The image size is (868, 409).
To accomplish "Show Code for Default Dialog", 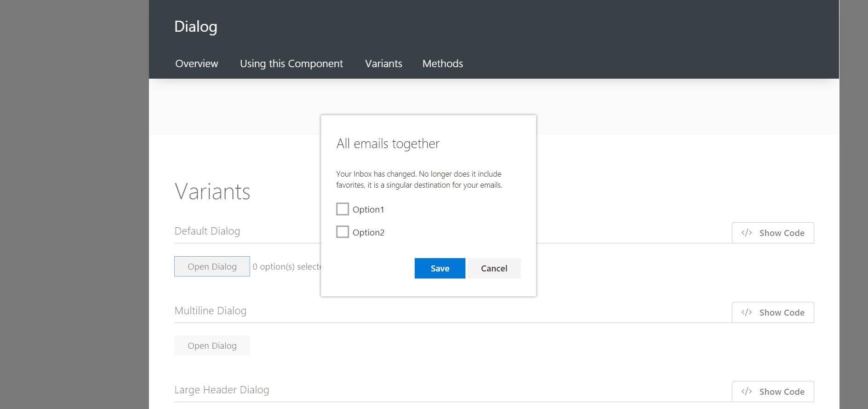I will [x=773, y=233].
